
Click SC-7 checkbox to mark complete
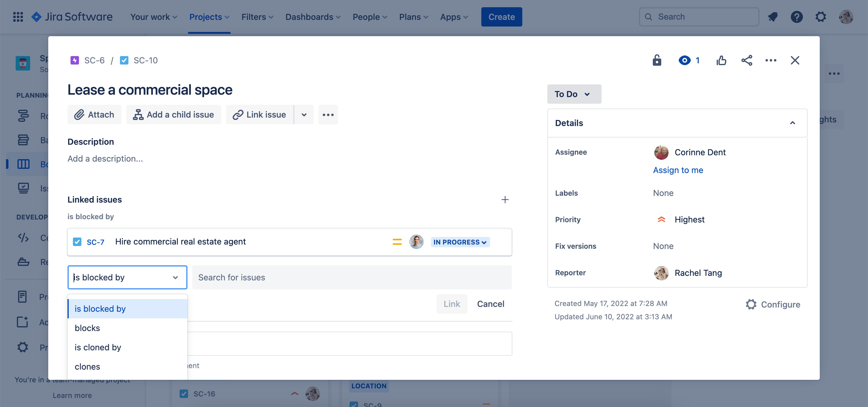click(x=78, y=241)
